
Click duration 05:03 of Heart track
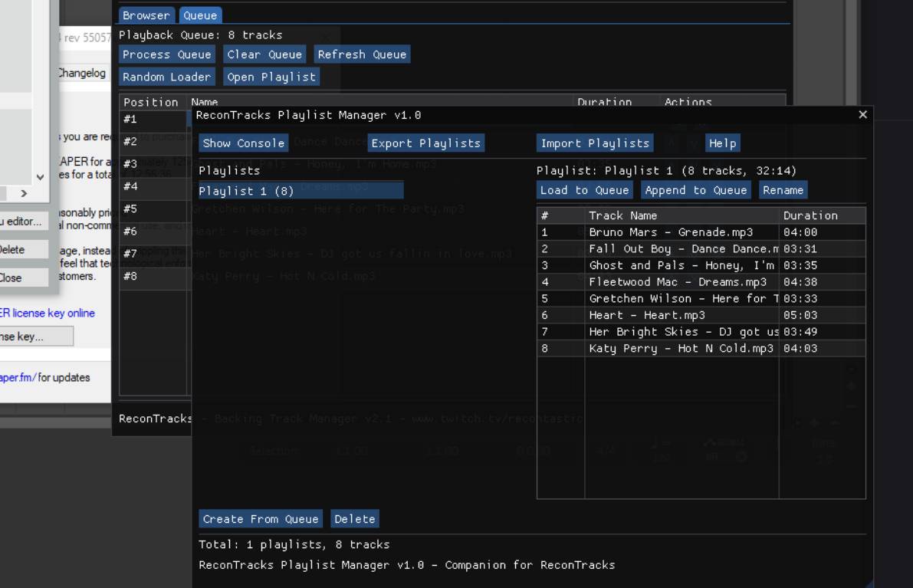(x=800, y=315)
